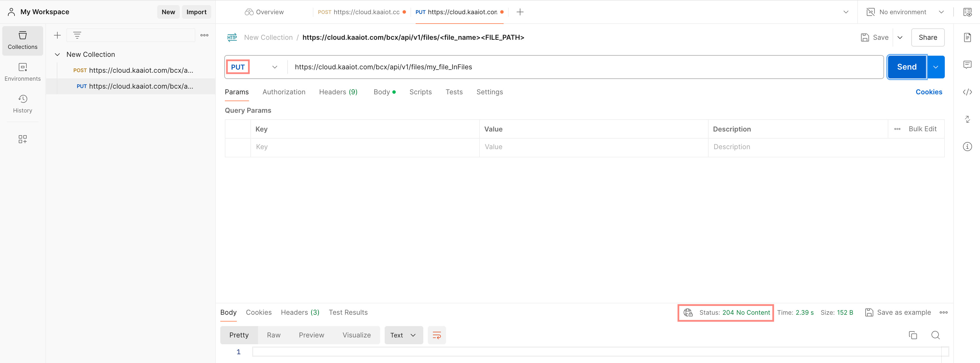Click the Send button
Viewport: 980px width, 363px height.
pyautogui.click(x=906, y=67)
